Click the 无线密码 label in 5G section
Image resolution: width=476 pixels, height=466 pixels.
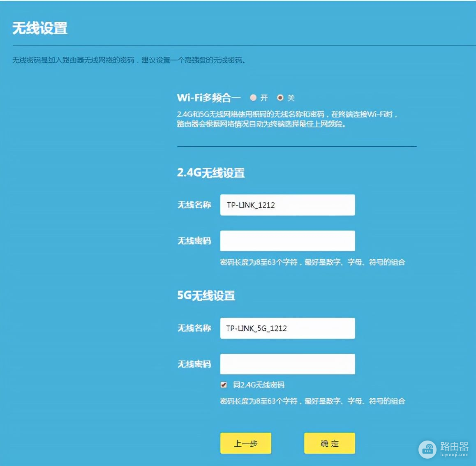coord(194,364)
